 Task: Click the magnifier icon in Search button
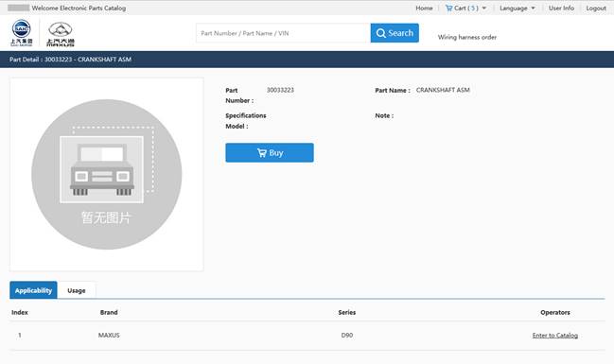(380, 33)
